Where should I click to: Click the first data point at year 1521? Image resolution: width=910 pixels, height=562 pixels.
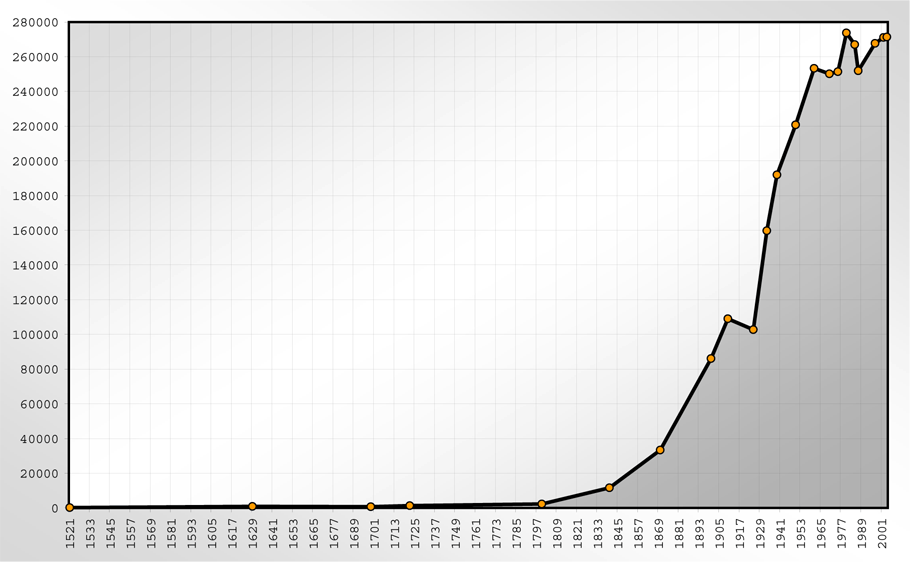70,508
